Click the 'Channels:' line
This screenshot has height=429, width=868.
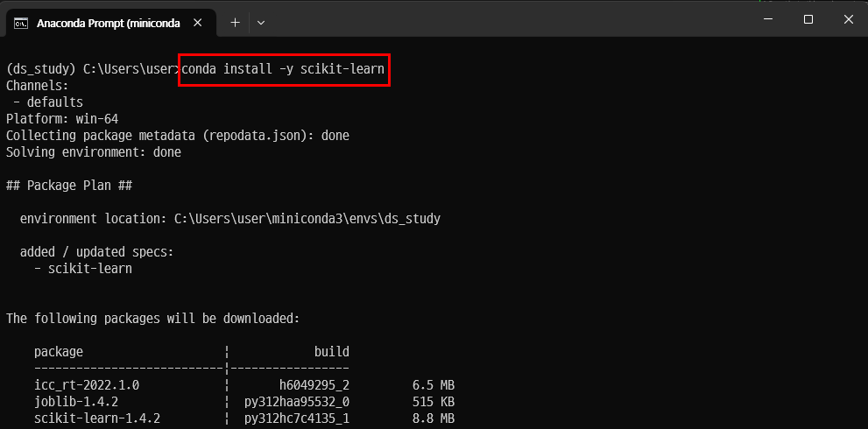click(37, 87)
